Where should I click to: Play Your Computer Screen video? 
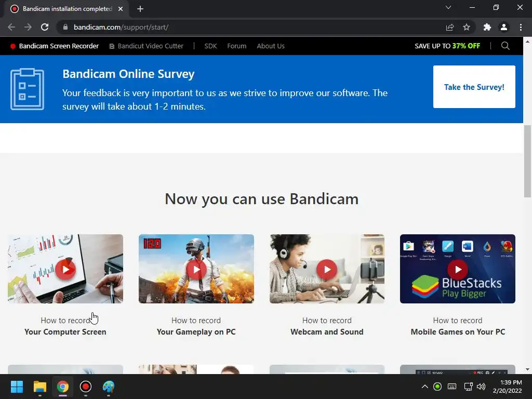tap(65, 270)
